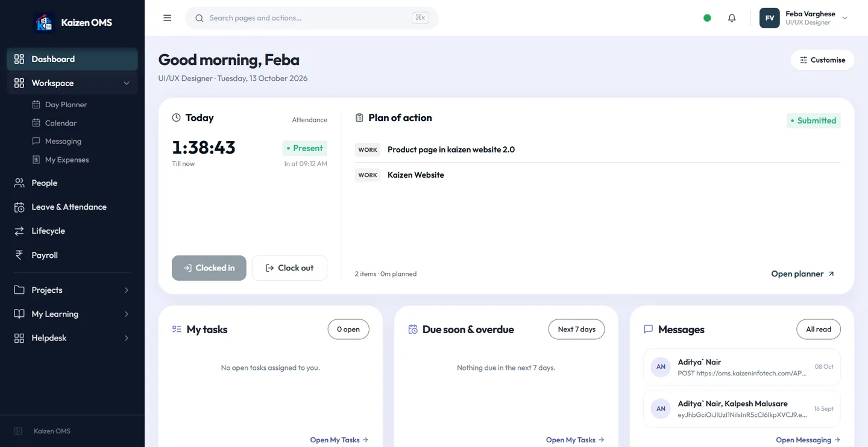Toggle the hamburger sidebar menu icon
868x447 pixels.
168,18
